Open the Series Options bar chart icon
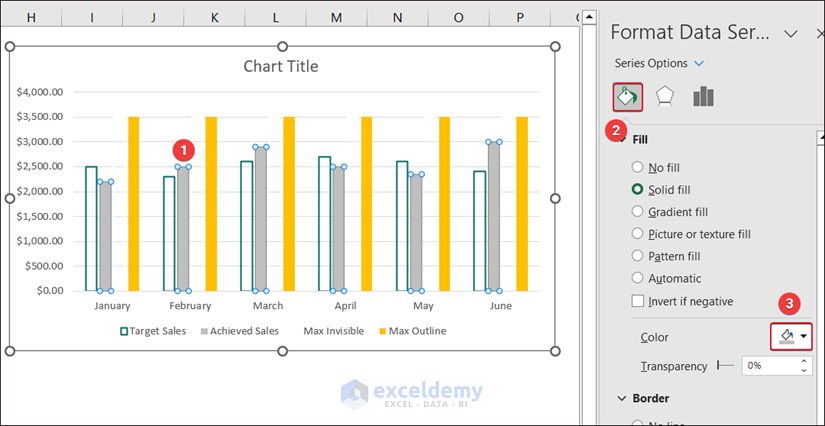The image size is (825, 426). point(704,96)
